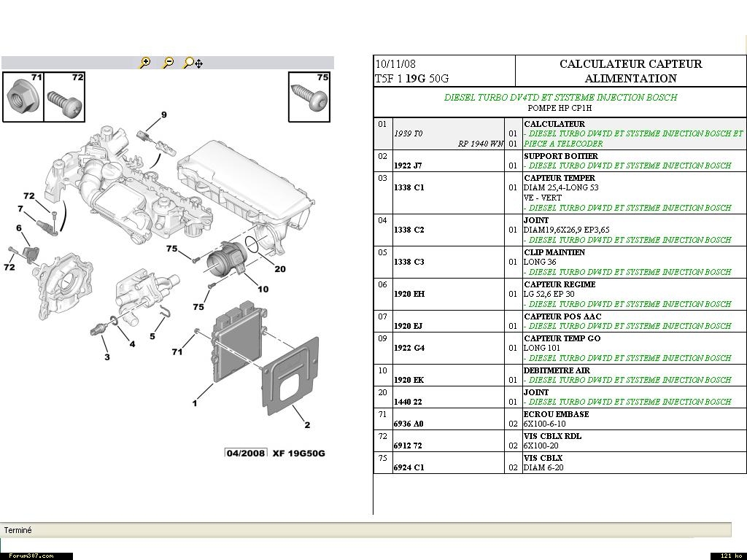Click part number 1338 C1 CAPTEUR TEMPER
The height and width of the screenshot is (560, 747).
409,187
